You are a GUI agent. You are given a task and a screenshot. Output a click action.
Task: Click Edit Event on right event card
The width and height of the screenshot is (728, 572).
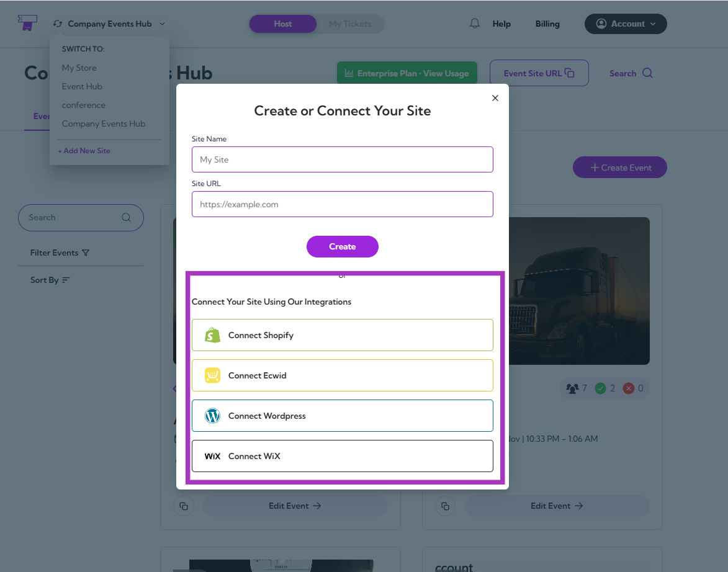tap(557, 506)
